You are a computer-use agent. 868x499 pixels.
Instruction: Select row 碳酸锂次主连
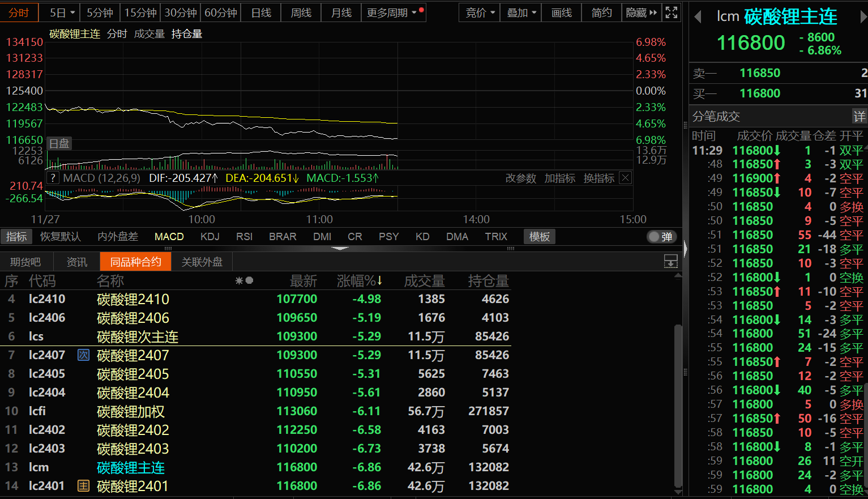pos(256,336)
